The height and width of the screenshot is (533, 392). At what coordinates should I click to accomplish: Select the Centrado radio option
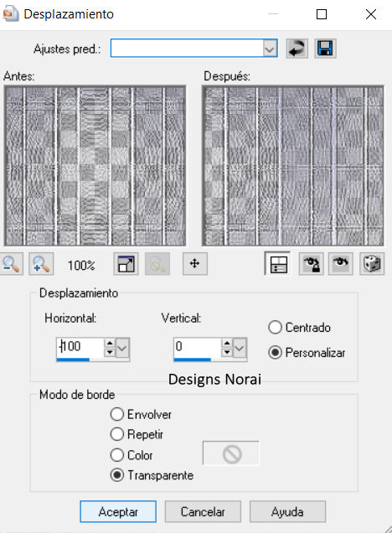[275, 328]
